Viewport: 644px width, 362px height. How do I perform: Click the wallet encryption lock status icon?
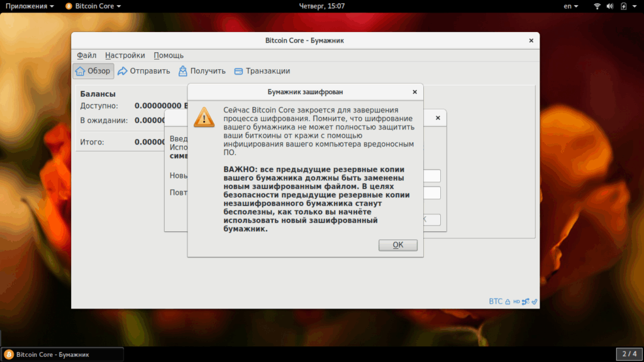(508, 302)
